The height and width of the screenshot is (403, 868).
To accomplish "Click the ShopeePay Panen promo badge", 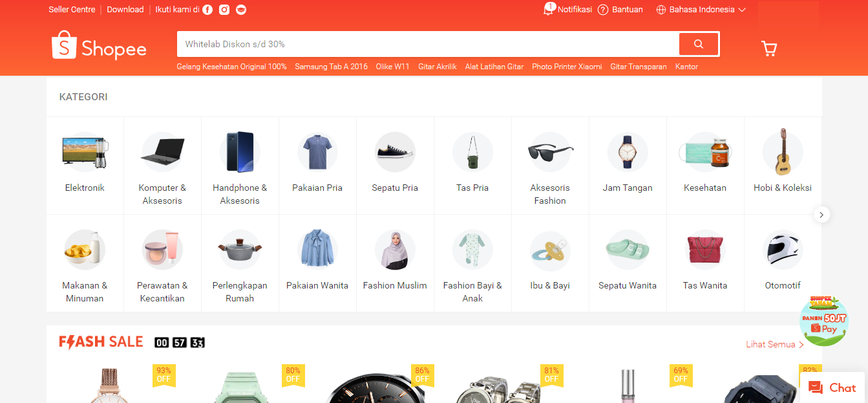I will pyautogui.click(x=823, y=321).
